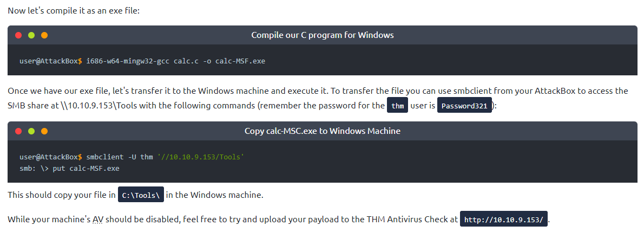Click the green dot on the Compile terminal

point(31,35)
